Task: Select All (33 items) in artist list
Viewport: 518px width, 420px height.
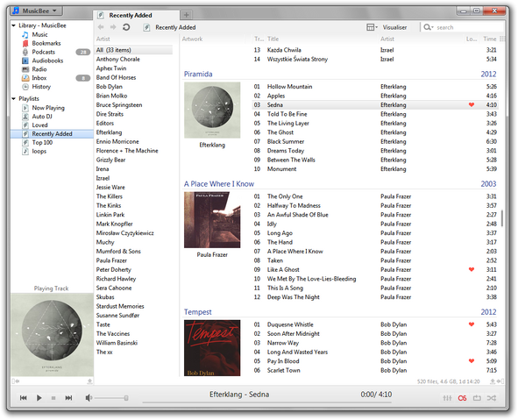Action: [134, 50]
